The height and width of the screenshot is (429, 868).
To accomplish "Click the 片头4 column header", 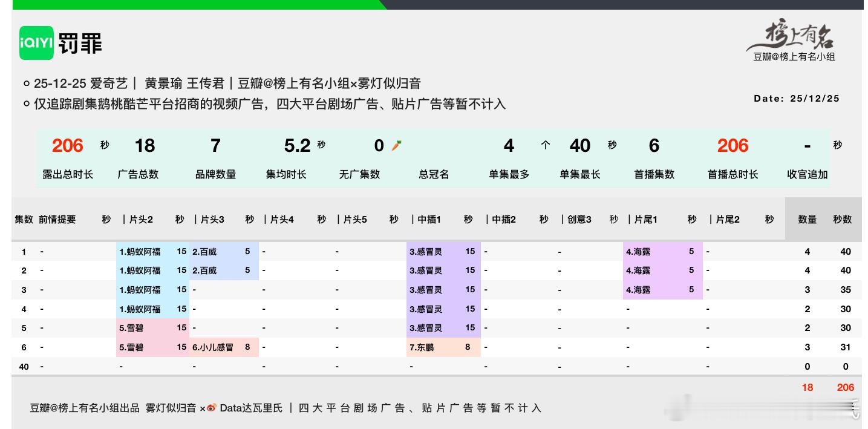I will coord(281,220).
